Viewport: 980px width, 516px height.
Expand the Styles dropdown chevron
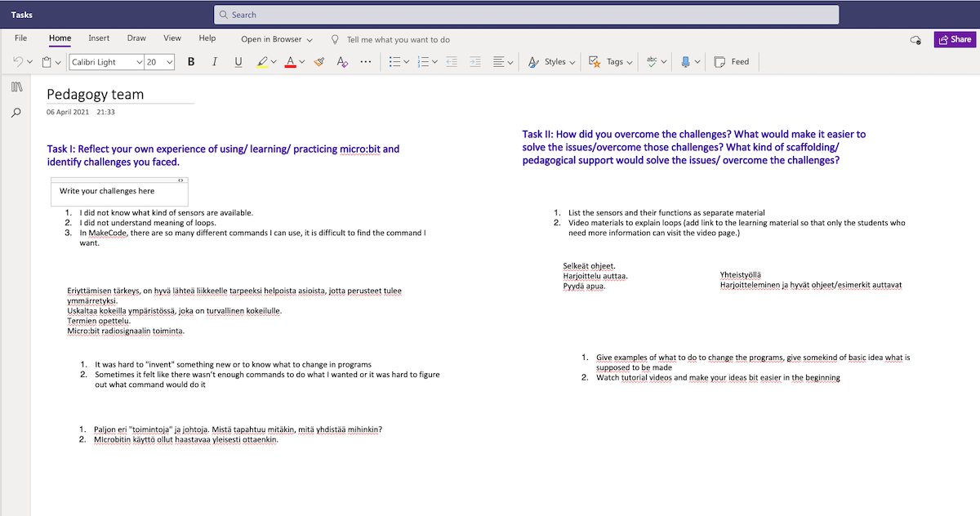click(572, 62)
